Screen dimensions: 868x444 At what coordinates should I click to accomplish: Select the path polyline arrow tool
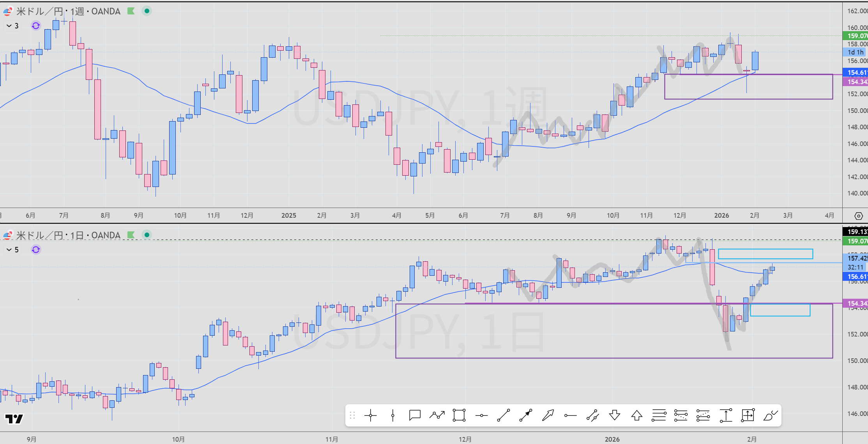[437, 416]
